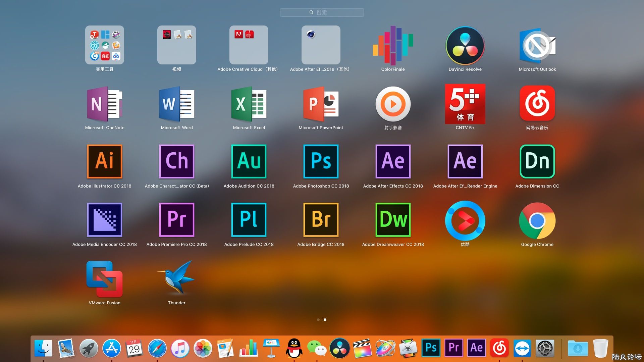Open VMware Fusion
This screenshot has width=644, height=362.
pos(104,279)
